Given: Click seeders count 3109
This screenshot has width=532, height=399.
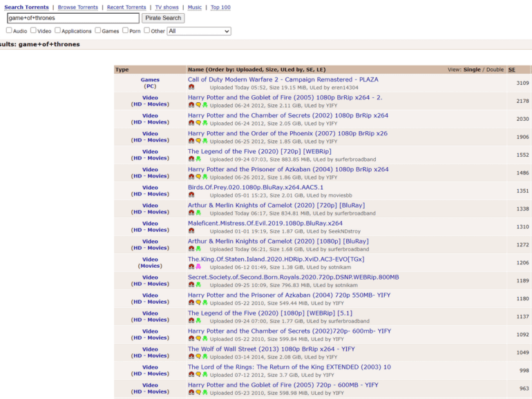Looking at the screenshot, I should [522, 83].
